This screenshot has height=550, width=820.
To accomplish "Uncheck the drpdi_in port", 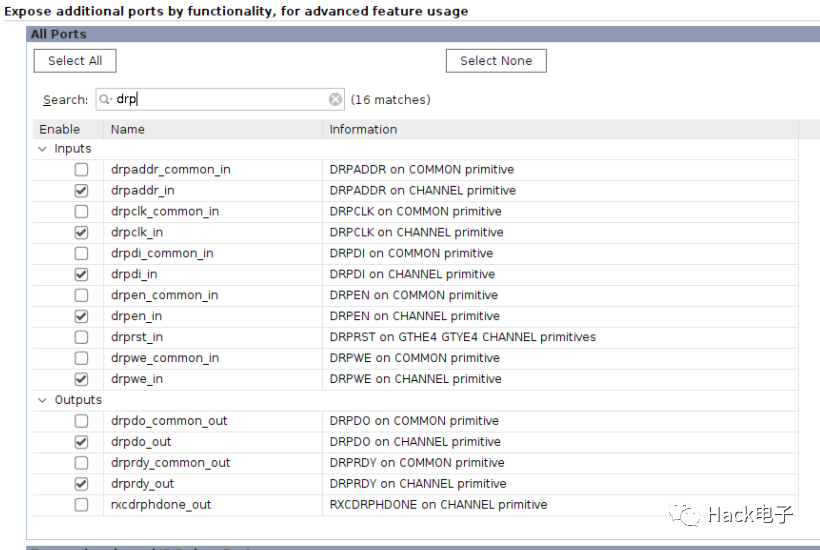I will point(81,274).
